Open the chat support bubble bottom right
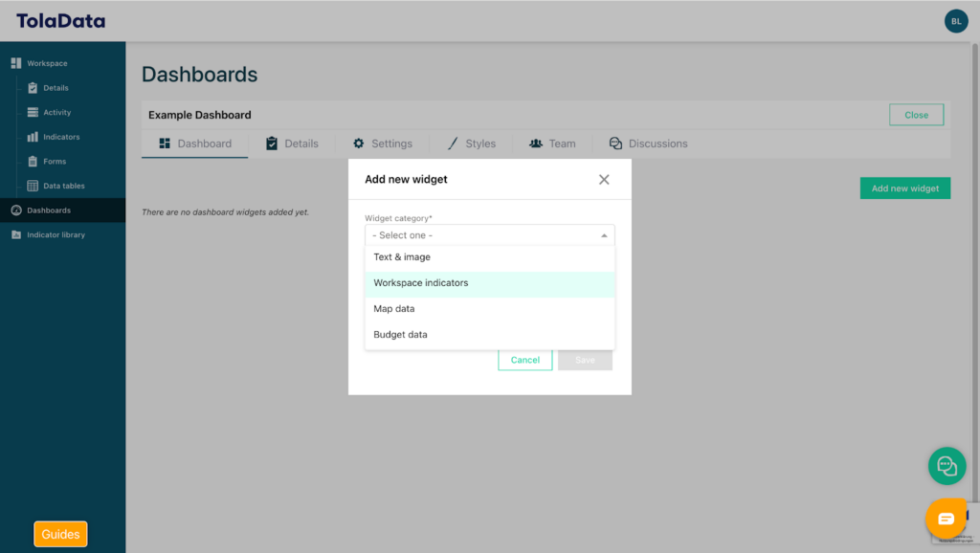The width and height of the screenshot is (980, 553). click(x=947, y=520)
